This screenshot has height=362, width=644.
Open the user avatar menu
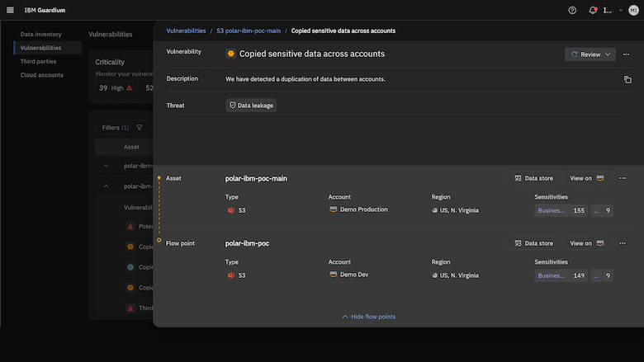pyautogui.click(x=634, y=10)
